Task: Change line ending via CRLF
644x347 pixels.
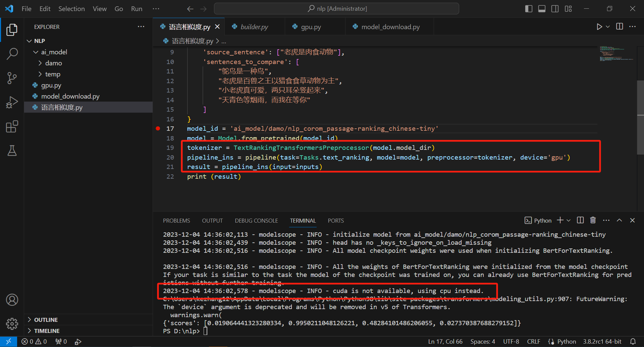Action: tap(533, 342)
